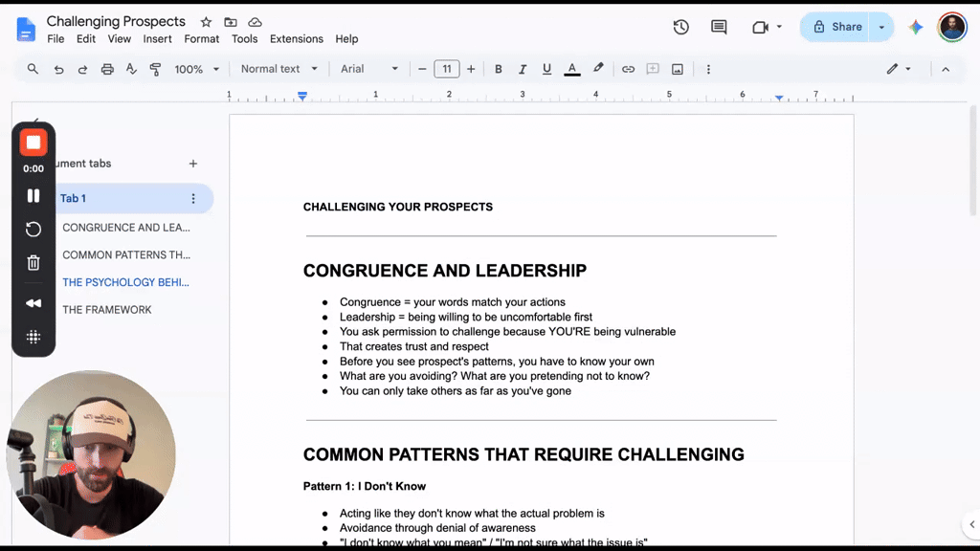
Task: Undo the last action
Action: (x=58, y=69)
